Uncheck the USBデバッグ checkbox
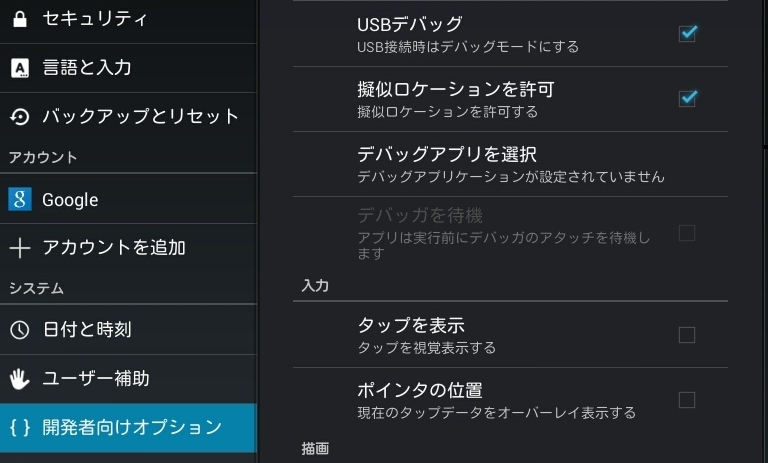768x463 pixels. point(687,33)
